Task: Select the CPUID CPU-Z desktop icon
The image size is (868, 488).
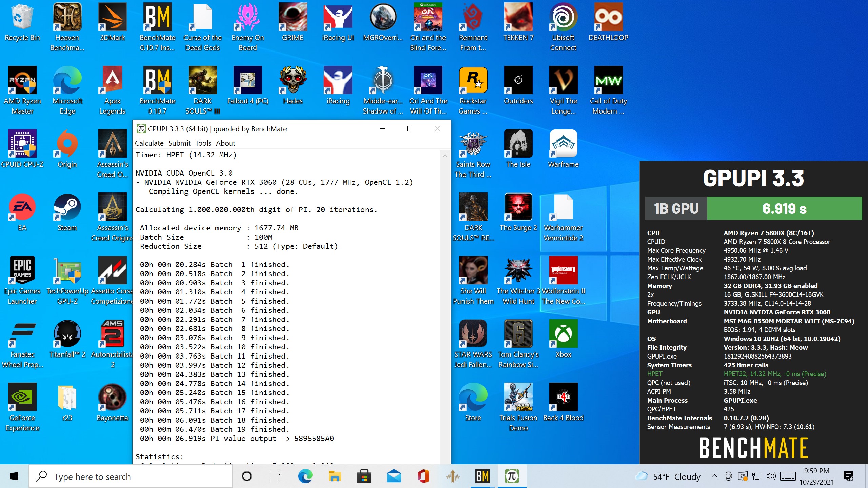Action: (x=22, y=149)
